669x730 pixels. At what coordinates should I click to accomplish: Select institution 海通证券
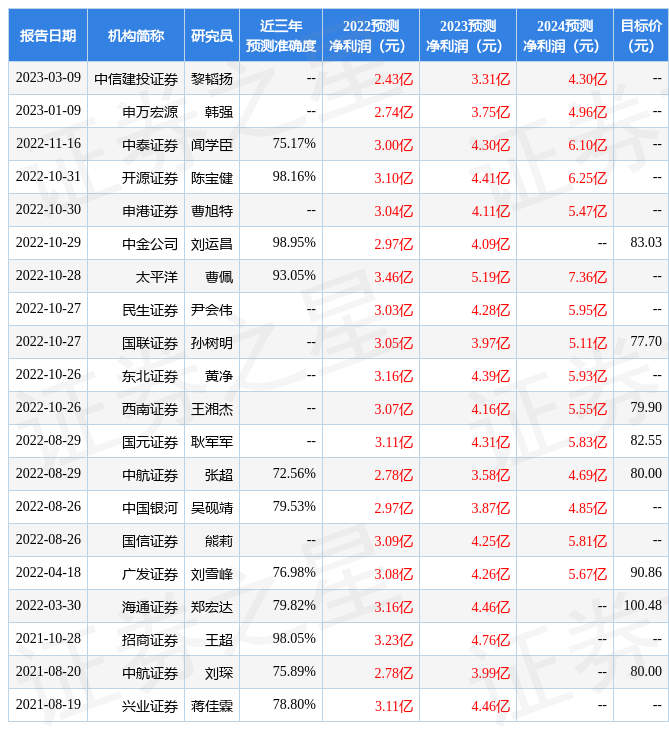(x=150, y=608)
